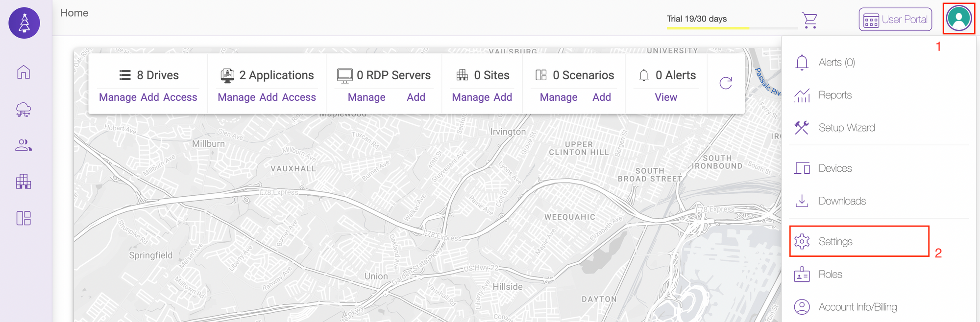Open Settings from the profile menu

click(x=835, y=242)
